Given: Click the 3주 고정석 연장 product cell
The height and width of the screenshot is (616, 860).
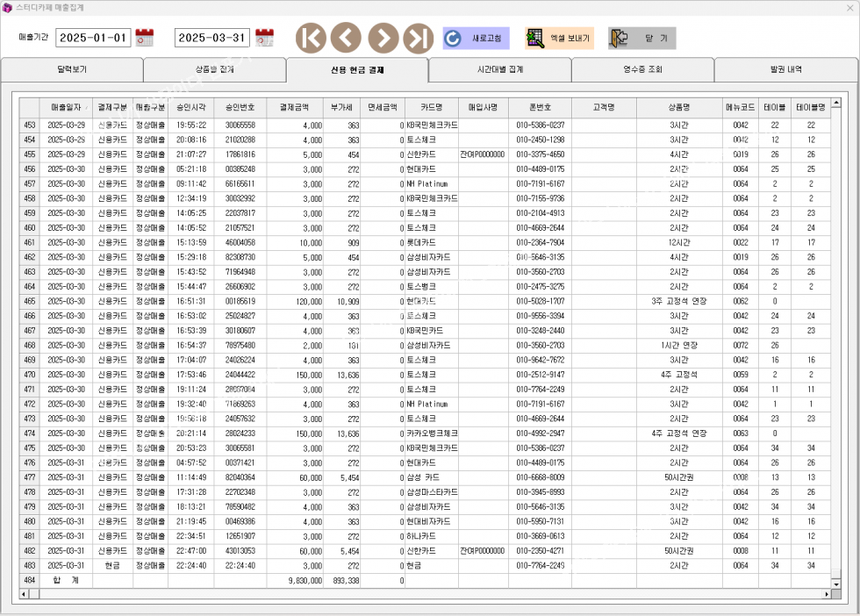Looking at the screenshot, I should point(679,301).
